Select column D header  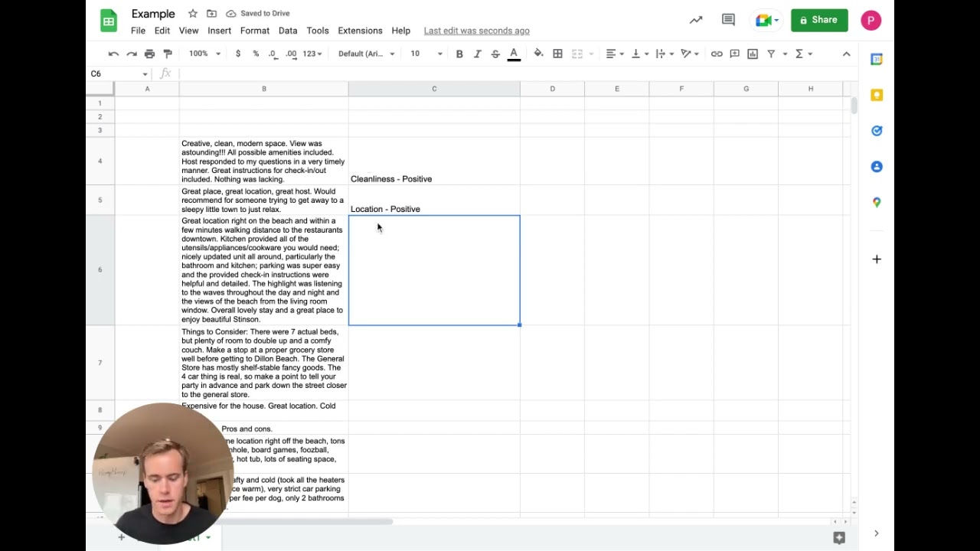552,89
